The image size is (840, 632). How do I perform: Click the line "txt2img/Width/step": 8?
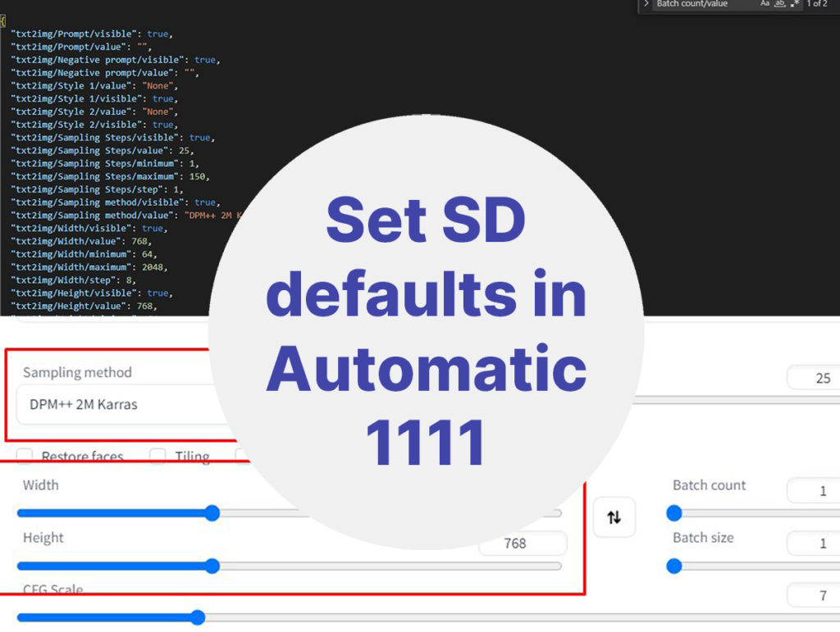tap(73, 280)
